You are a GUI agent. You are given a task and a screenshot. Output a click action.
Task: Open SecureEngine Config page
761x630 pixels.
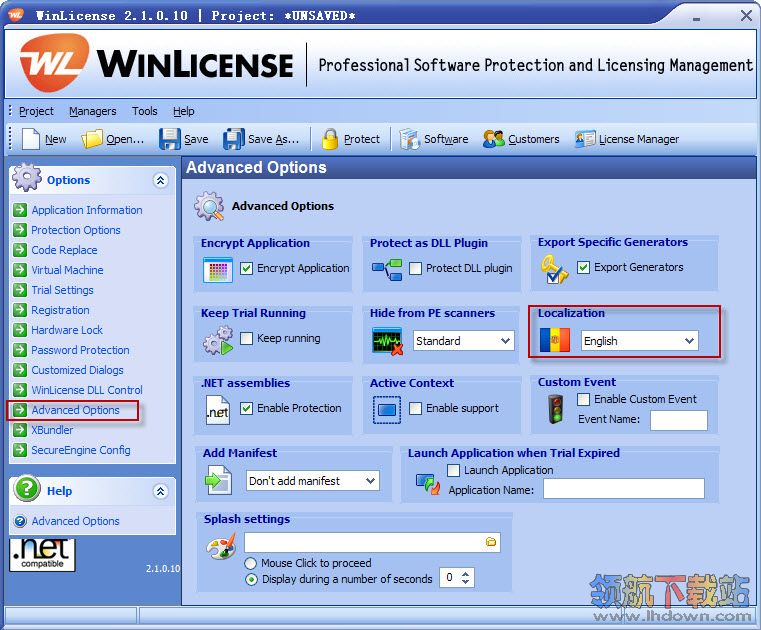(x=81, y=450)
